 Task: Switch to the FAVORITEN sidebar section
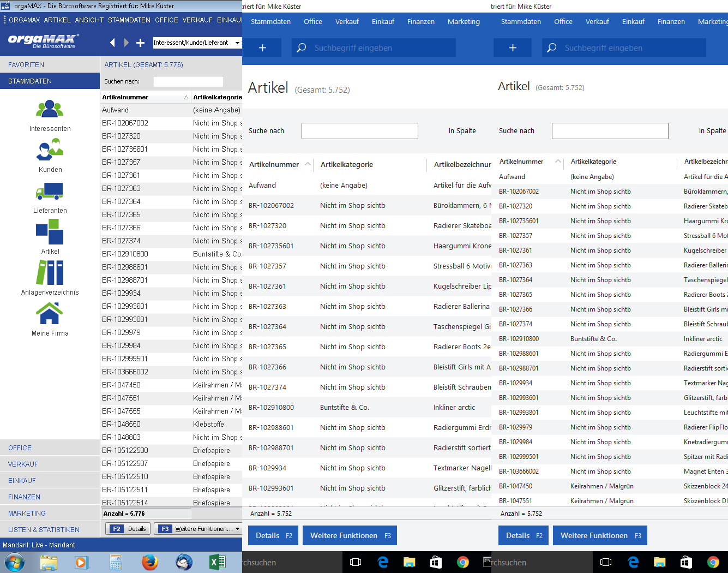coord(50,64)
